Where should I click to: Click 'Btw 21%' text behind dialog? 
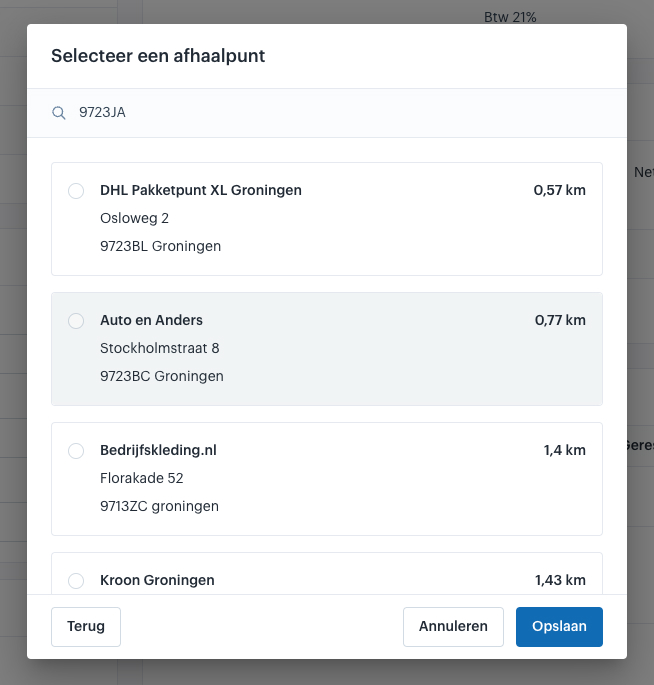(x=510, y=17)
